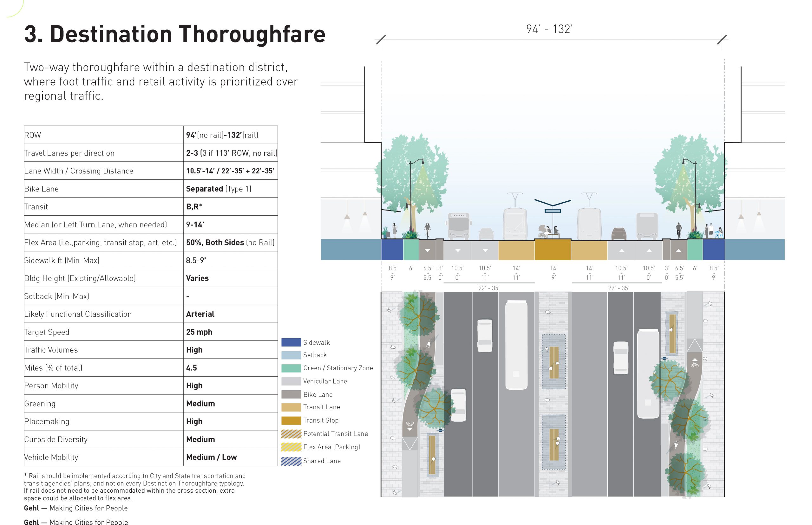This screenshot has height=525, width=812.
Task: Click the Shared Lane hatched swatch
Action: [x=291, y=461]
